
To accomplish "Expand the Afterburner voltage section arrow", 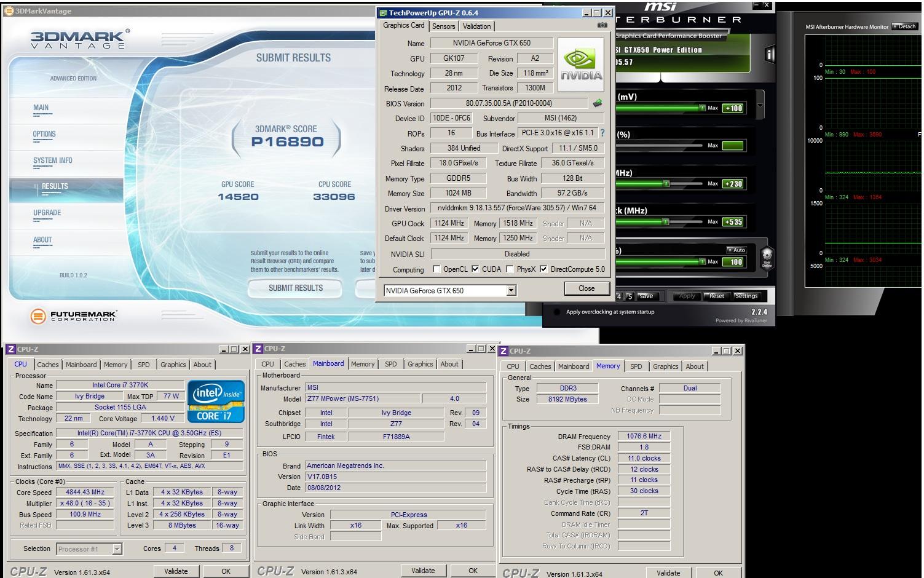I will click(x=760, y=106).
